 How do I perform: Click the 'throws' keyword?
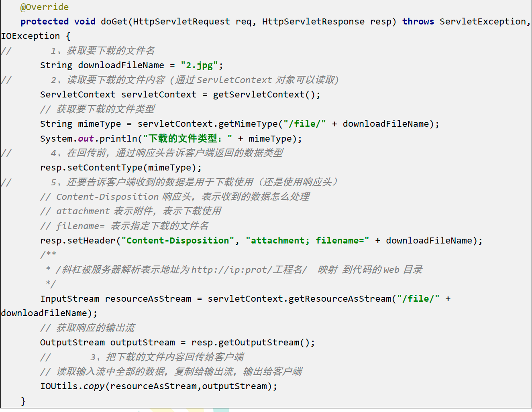(418, 22)
